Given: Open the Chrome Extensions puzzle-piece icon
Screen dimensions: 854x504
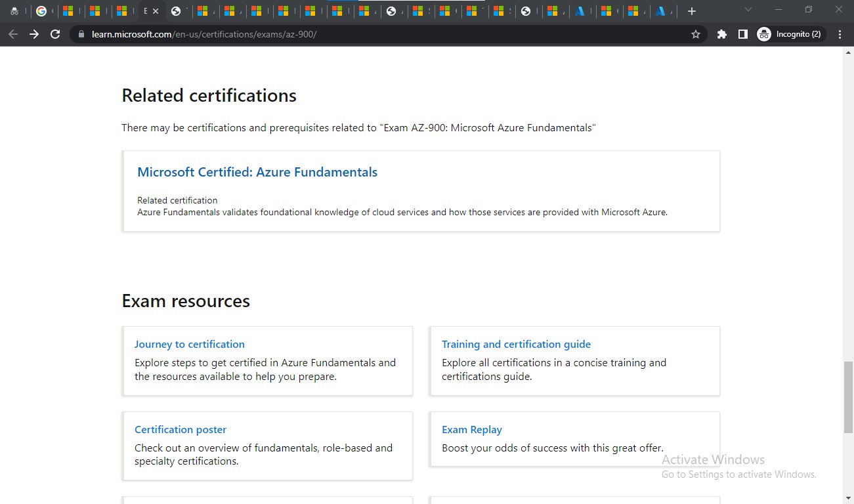Looking at the screenshot, I should [x=721, y=33].
